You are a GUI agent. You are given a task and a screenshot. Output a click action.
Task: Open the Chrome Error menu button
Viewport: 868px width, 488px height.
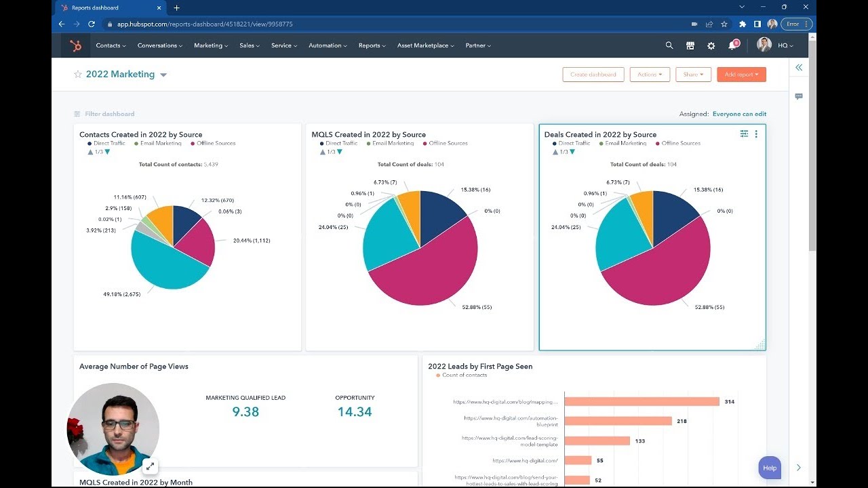(796, 24)
